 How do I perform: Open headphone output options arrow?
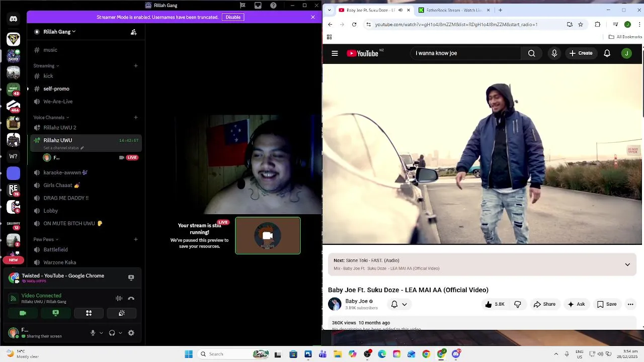(120, 333)
